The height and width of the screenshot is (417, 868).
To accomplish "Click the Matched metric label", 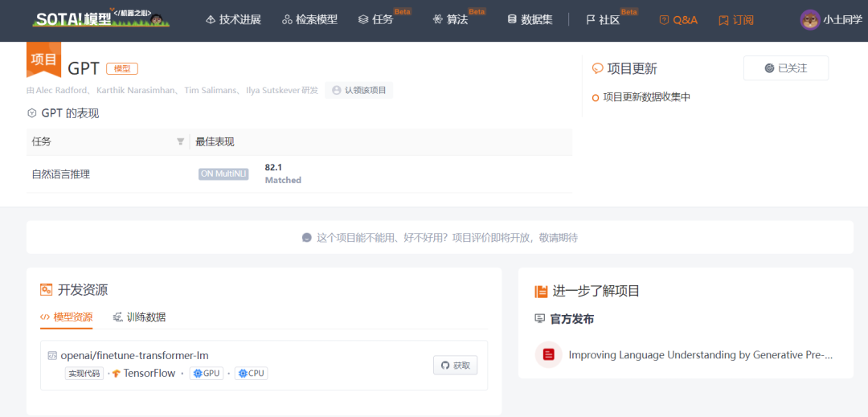I will pyautogui.click(x=283, y=180).
